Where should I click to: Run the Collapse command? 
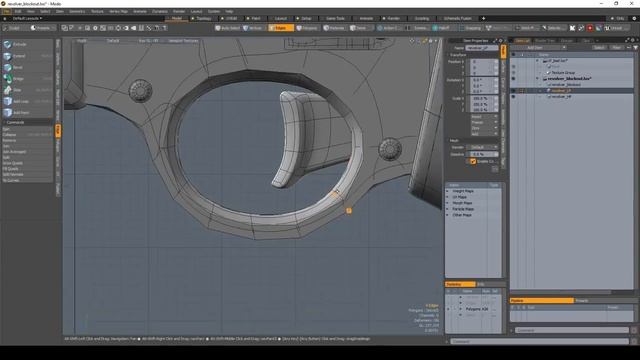pyautogui.click(x=27, y=135)
